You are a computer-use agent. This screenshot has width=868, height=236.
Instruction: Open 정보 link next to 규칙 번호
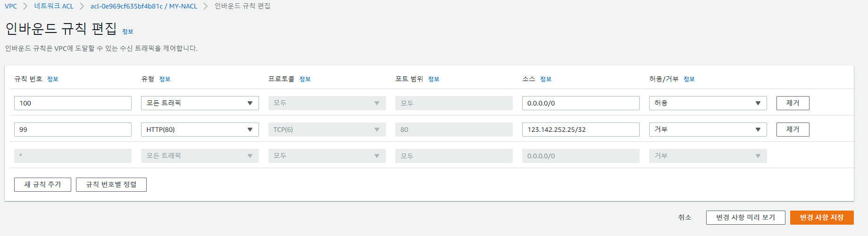point(53,79)
